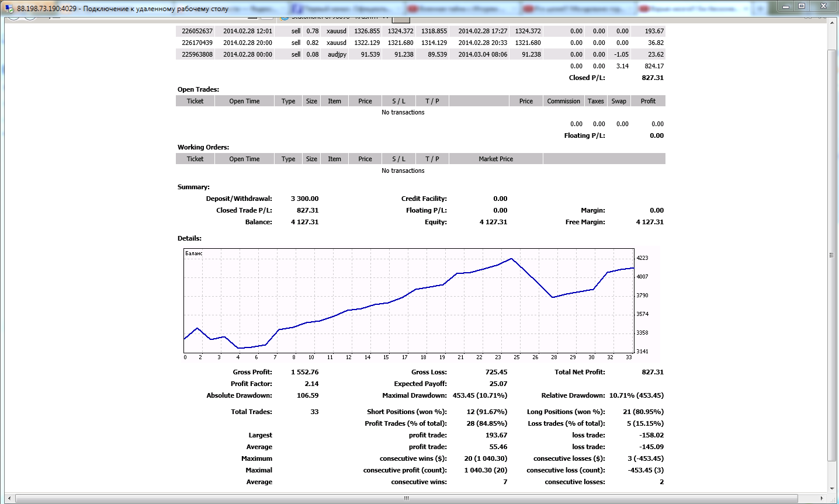This screenshot has width=839, height=504.
Task: Click the Total Trades value 33
Action: tap(314, 412)
